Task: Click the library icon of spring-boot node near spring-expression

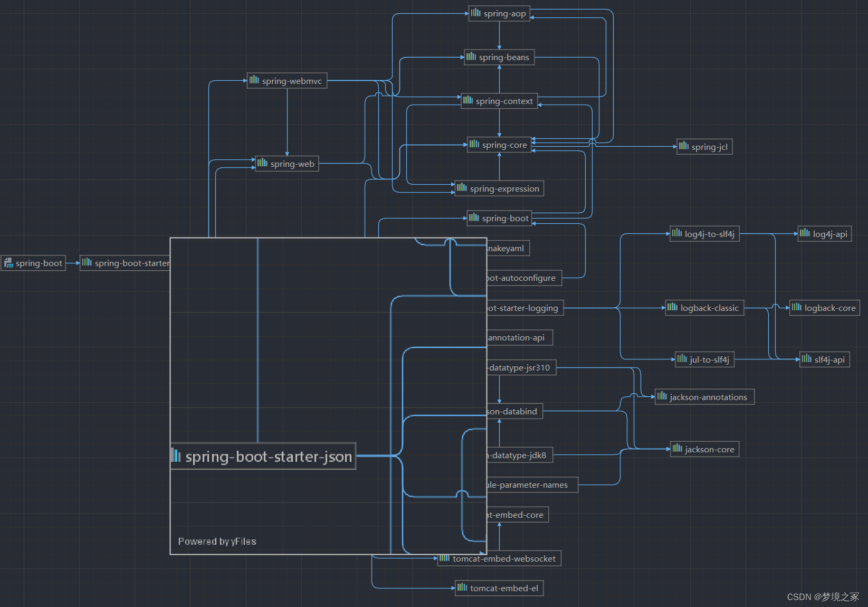Action: tap(474, 217)
